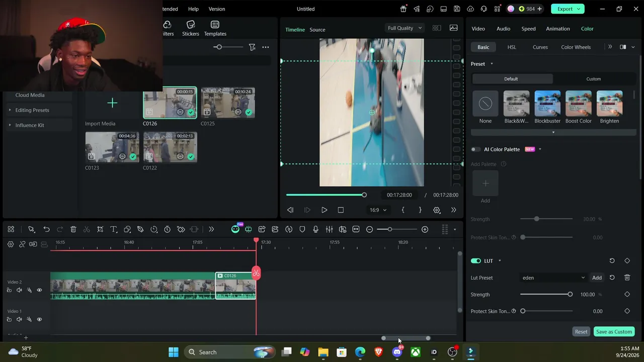644x362 pixels.
Task: Expand the Editing Presets tree item
Action: point(32,110)
